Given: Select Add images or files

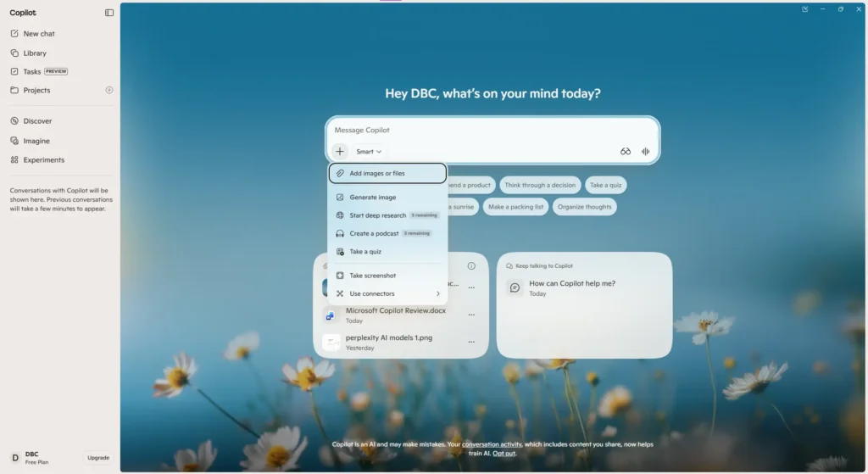Looking at the screenshot, I should tap(387, 173).
